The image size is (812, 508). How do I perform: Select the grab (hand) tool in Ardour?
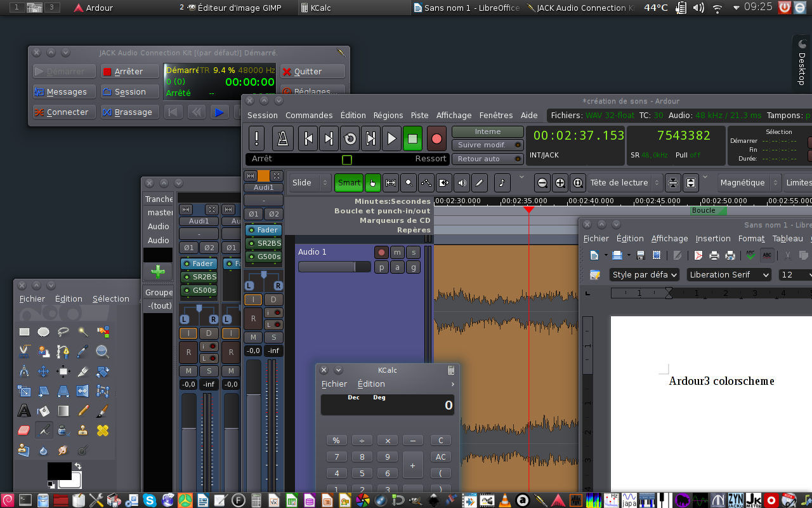coord(373,183)
